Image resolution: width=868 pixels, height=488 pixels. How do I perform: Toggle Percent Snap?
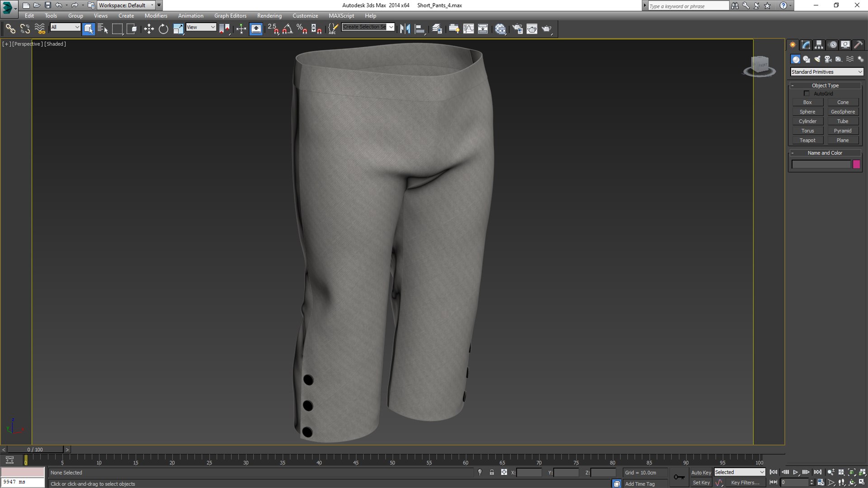click(302, 29)
